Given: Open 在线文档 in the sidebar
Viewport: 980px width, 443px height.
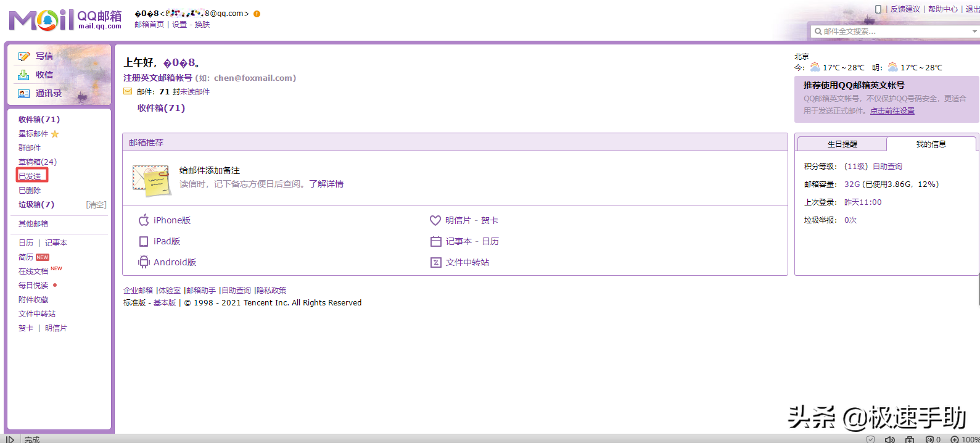Looking at the screenshot, I should pos(33,271).
